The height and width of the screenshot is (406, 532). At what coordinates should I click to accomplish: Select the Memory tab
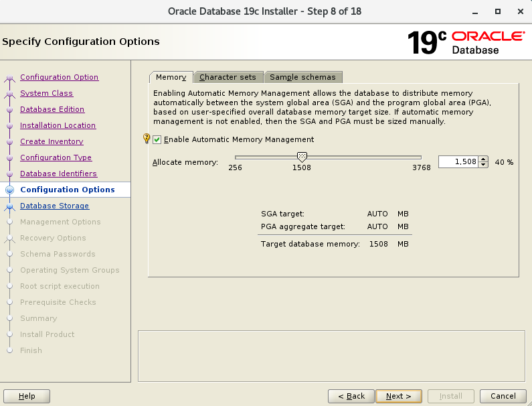point(171,77)
